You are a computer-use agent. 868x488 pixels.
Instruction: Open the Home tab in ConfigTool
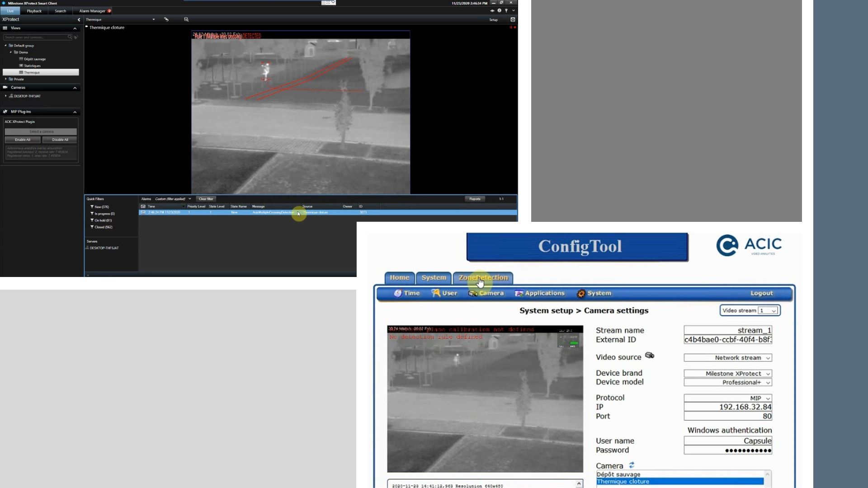point(399,278)
